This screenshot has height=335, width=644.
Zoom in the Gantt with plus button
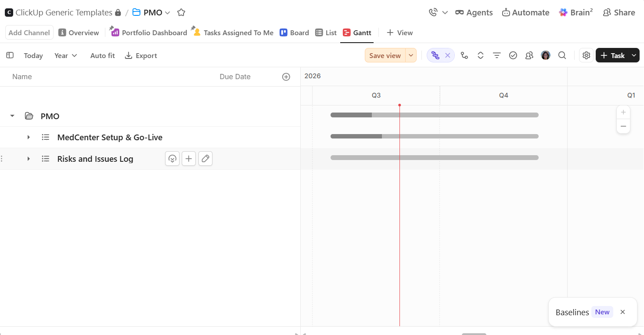coord(623,112)
